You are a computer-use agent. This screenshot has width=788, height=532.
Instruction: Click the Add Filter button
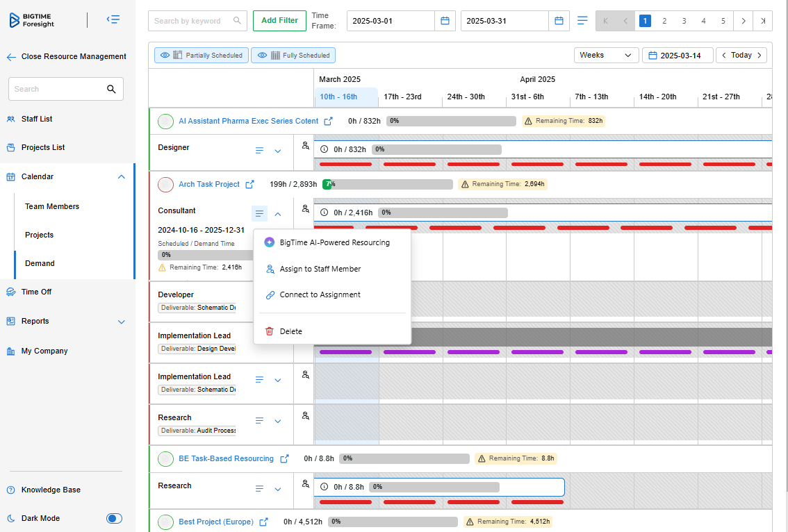[x=279, y=21]
